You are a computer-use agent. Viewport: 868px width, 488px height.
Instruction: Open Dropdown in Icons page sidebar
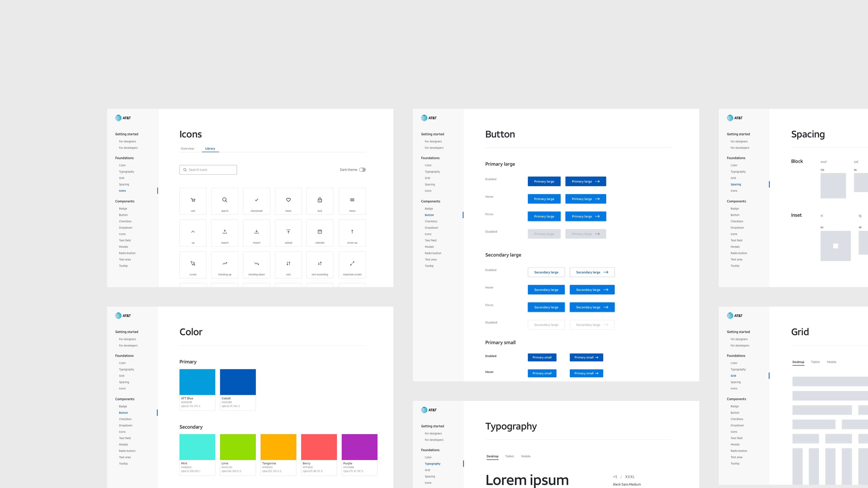125,228
